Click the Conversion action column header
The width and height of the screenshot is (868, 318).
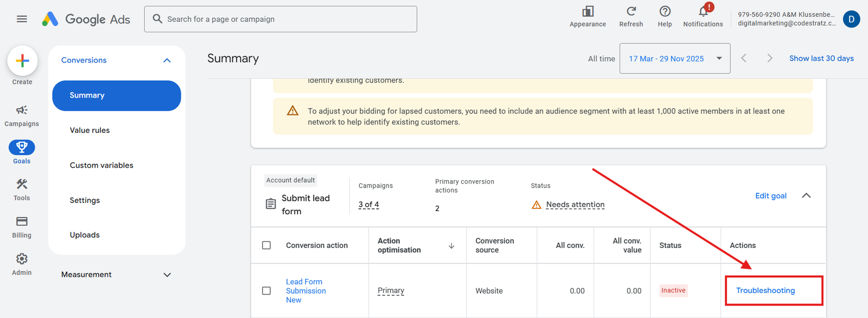317,245
